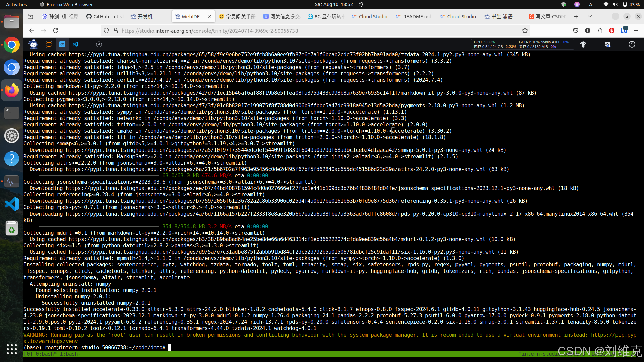This screenshot has height=362, width=644.
Task: Switch to the 闯关信息提交 tab
Action: [x=281, y=16]
